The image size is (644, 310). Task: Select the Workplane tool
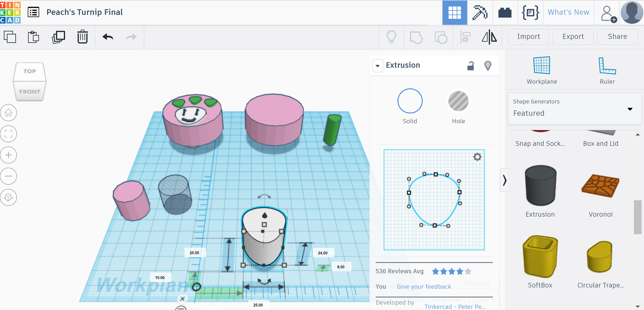coord(542,70)
